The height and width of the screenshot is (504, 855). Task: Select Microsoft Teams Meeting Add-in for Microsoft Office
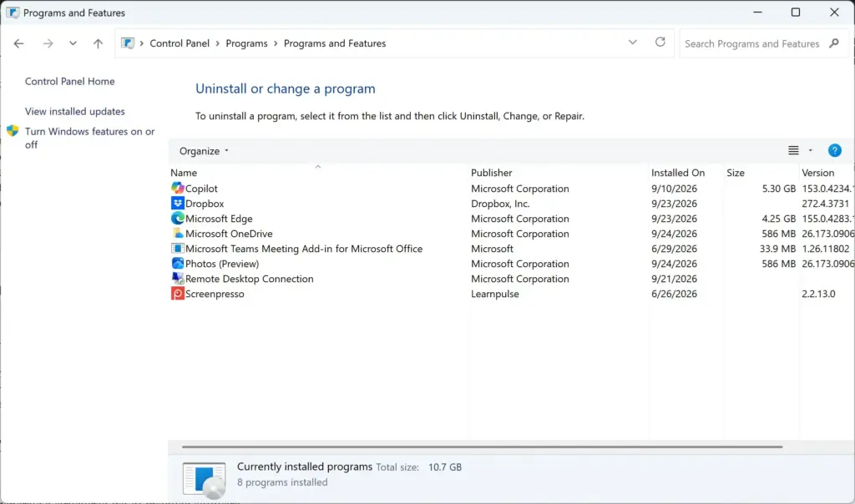point(304,249)
